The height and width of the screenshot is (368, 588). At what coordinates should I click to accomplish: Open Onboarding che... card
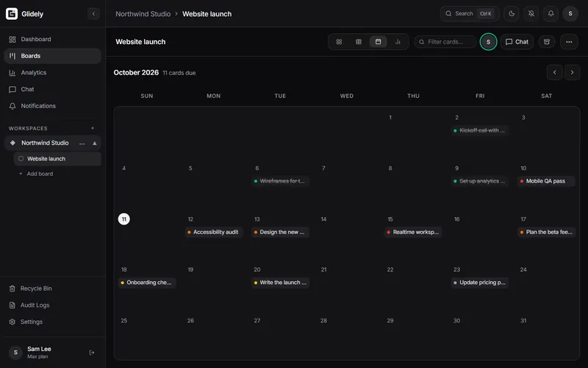(148, 283)
